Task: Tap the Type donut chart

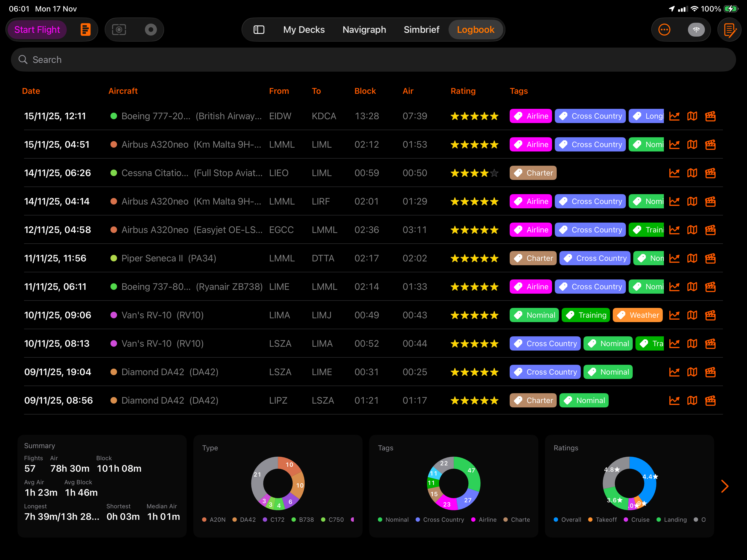Action: [x=278, y=483]
